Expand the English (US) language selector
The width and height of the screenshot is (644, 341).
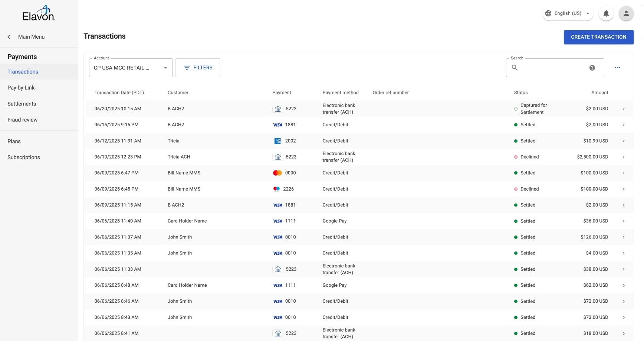pyautogui.click(x=568, y=13)
